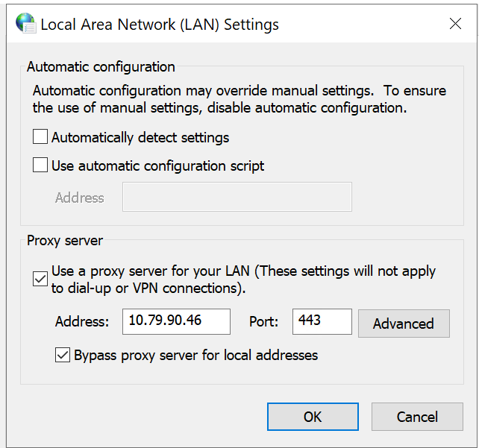Click the 'Address:' label in Proxy server section
The height and width of the screenshot is (448, 479).
pos(82,322)
